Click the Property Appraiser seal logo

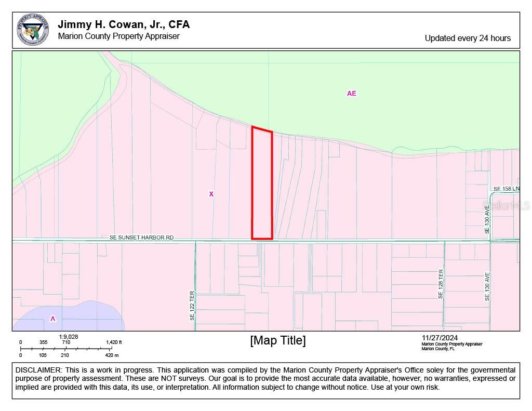pyautogui.click(x=33, y=30)
